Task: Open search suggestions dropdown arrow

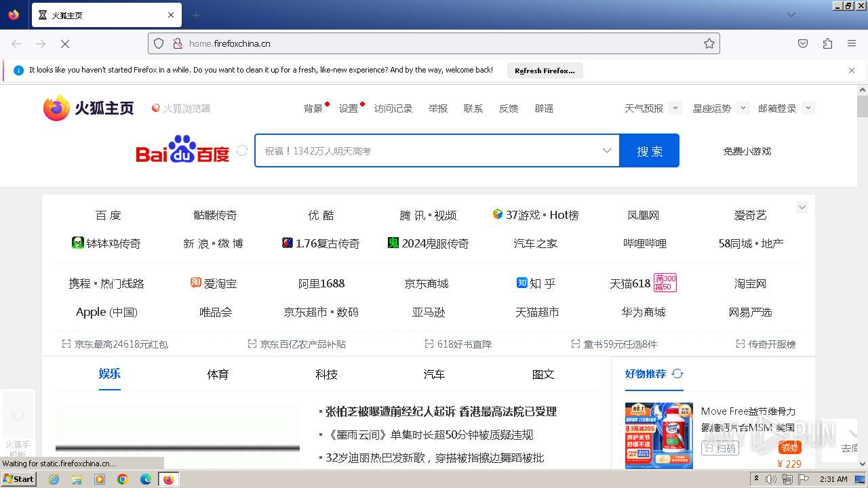Action: [x=607, y=150]
